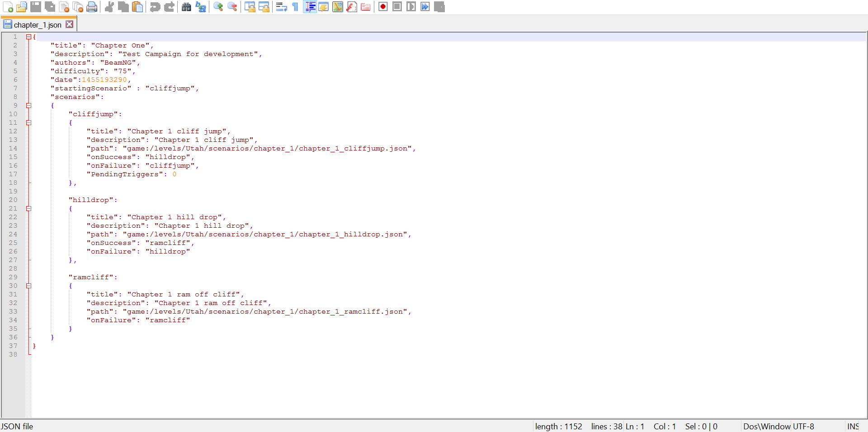Click "Chapter 1 ram off cliff" title text
The image size is (868, 432).
click(184, 294)
